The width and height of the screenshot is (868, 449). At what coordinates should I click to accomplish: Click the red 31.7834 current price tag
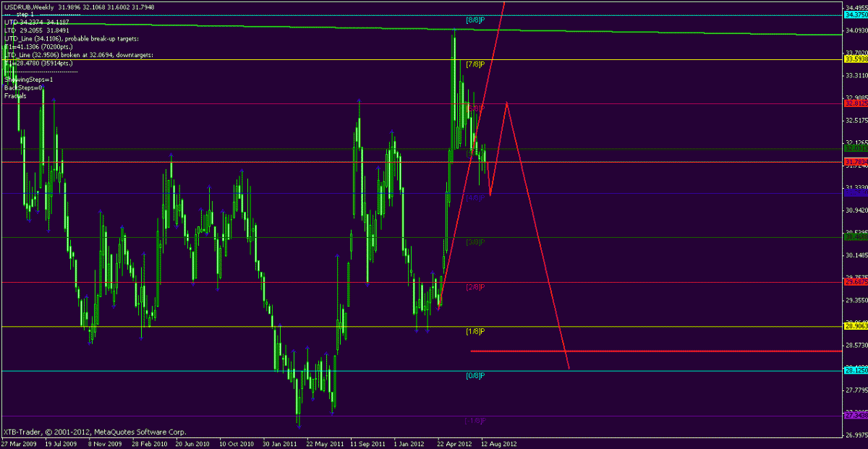(855, 162)
